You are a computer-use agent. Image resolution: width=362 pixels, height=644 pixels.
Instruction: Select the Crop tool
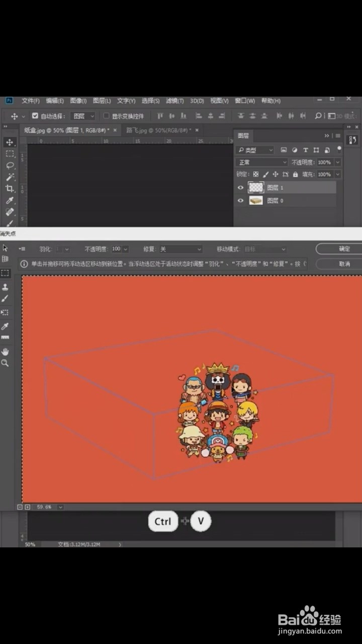10,189
